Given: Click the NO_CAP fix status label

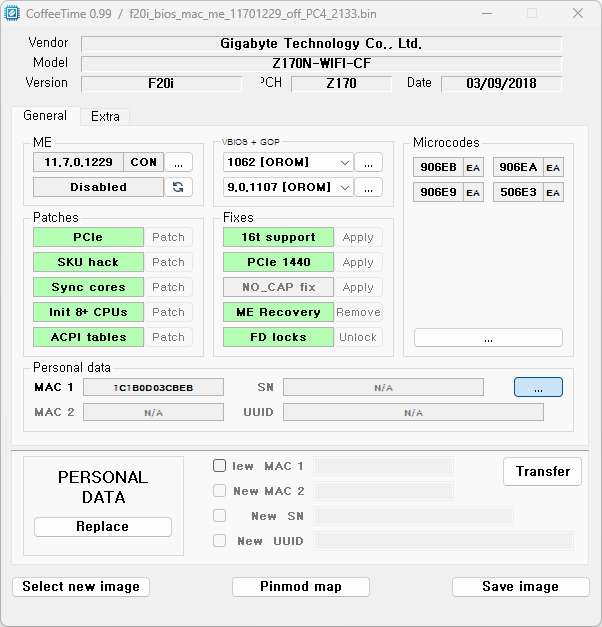Looking at the screenshot, I should [x=278, y=287].
